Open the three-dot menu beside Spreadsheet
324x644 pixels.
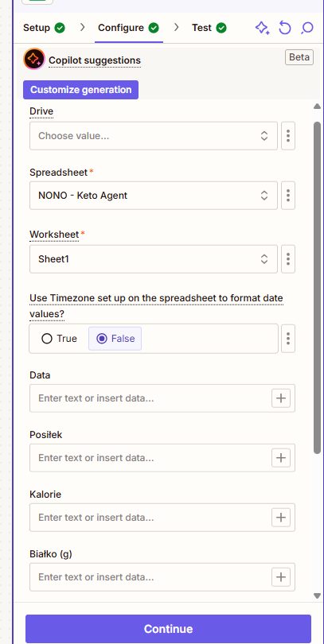[x=288, y=196]
